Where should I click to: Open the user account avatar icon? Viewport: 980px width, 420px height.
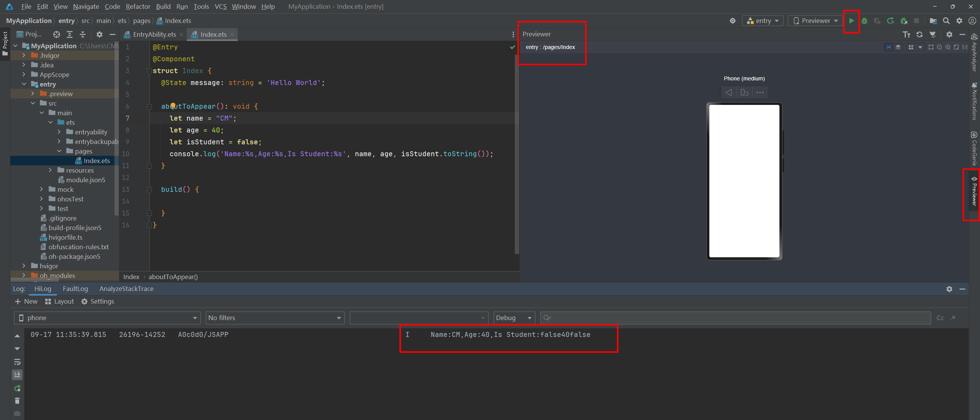point(972,21)
